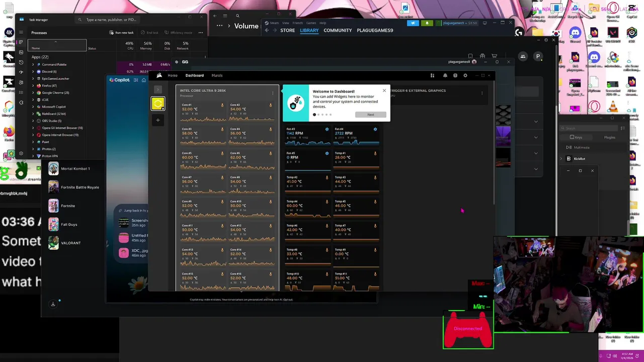Open the Steam Friends menu
The image size is (644, 362).
298,23
